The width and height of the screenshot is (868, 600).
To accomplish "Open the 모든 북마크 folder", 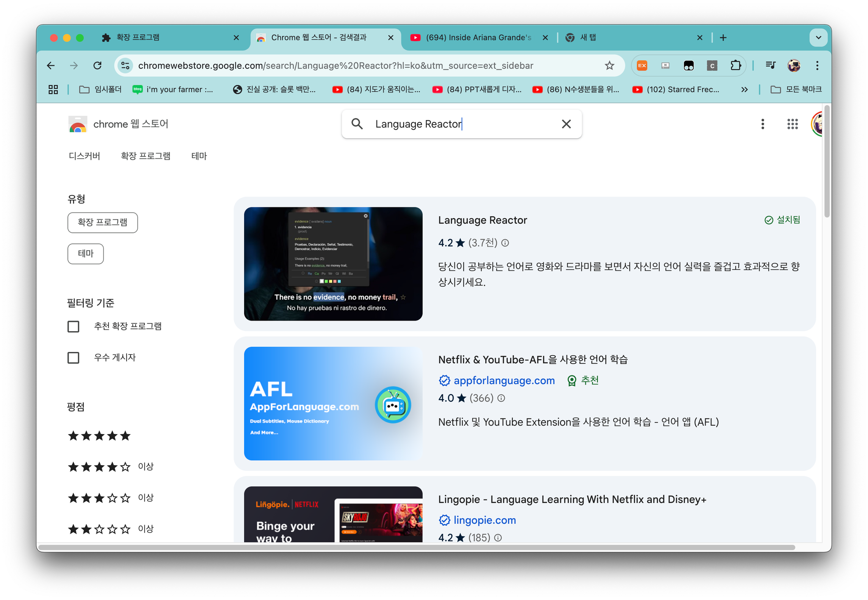I will (x=796, y=89).
